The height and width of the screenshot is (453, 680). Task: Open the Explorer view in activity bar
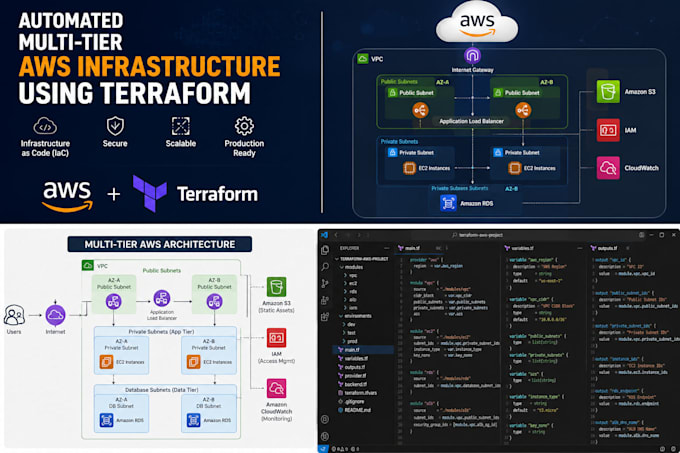[x=325, y=250]
